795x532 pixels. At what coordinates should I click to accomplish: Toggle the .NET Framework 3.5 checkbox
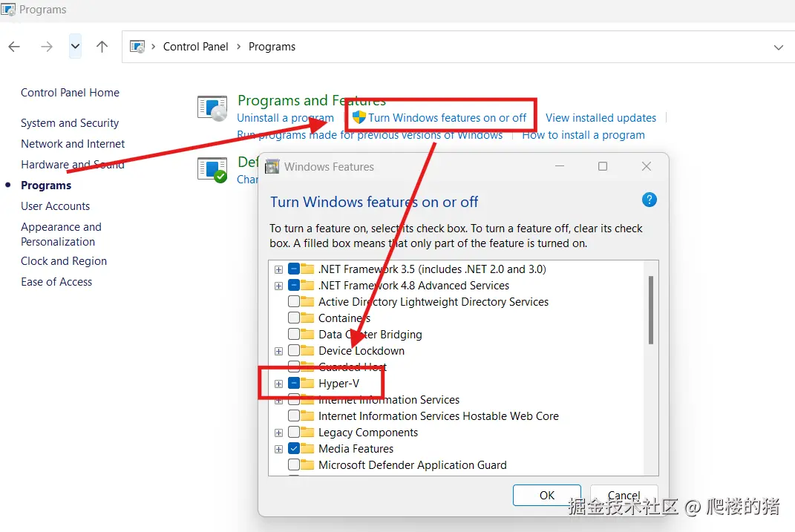point(293,269)
